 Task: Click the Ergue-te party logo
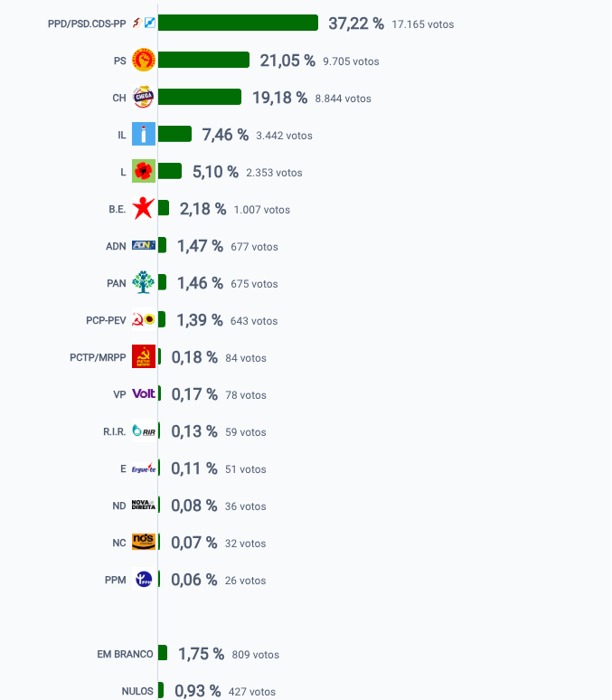(144, 468)
